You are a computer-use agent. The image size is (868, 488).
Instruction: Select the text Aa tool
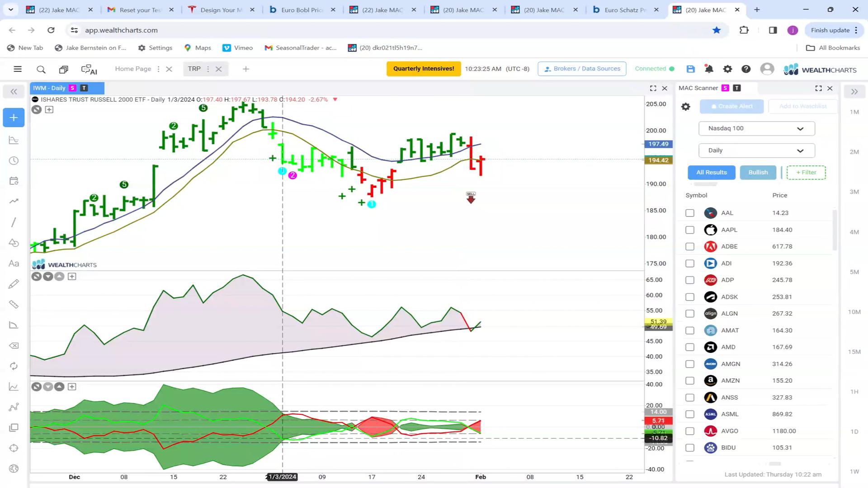[14, 263]
